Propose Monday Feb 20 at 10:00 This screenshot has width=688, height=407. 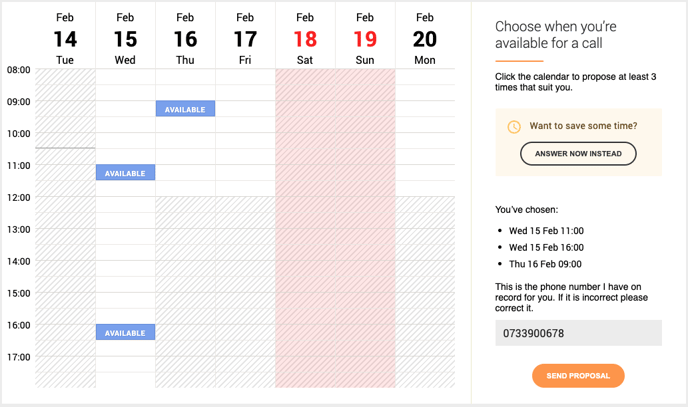coord(425,141)
